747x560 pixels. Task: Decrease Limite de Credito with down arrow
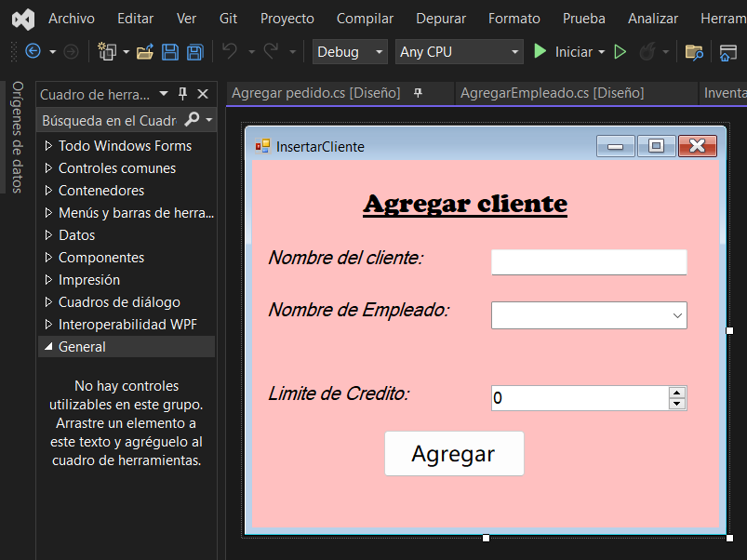pyautogui.click(x=677, y=404)
